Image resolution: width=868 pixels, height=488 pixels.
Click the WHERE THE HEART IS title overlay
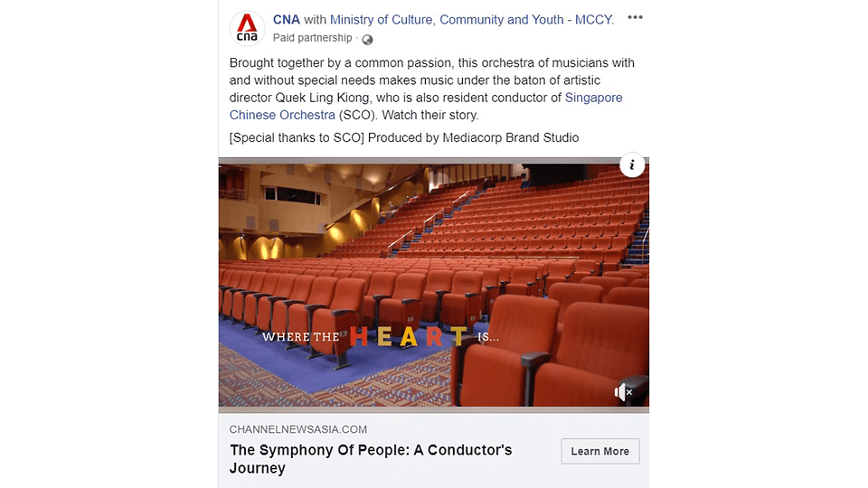(x=381, y=336)
